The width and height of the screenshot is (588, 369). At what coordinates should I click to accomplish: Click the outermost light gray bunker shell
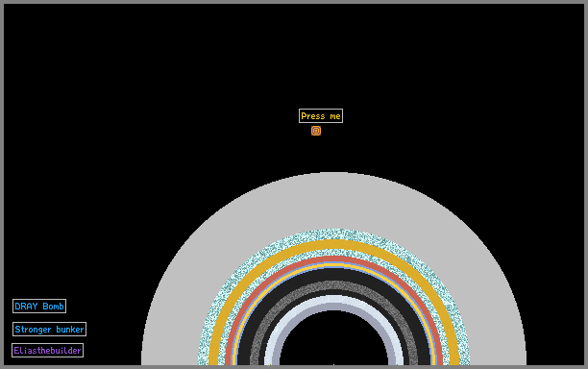pyautogui.click(x=333, y=201)
